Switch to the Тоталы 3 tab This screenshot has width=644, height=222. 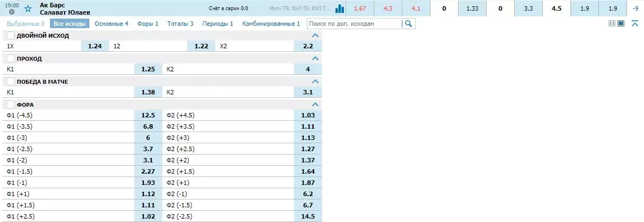click(180, 24)
